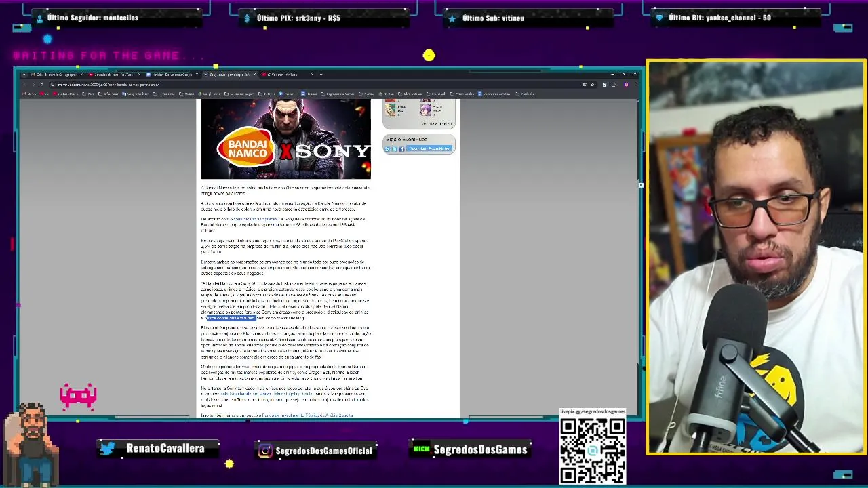This screenshot has height=488, width=868.
Task: Switch to the last YouTube tab
Action: [288, 75]
